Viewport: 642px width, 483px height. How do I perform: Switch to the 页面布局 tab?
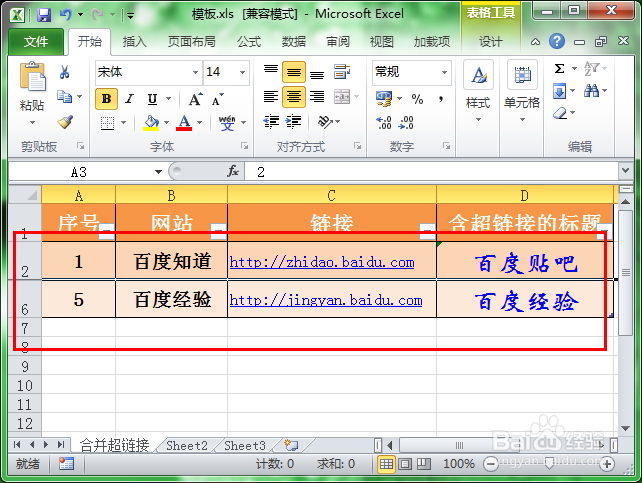click(x=192, y=42)
